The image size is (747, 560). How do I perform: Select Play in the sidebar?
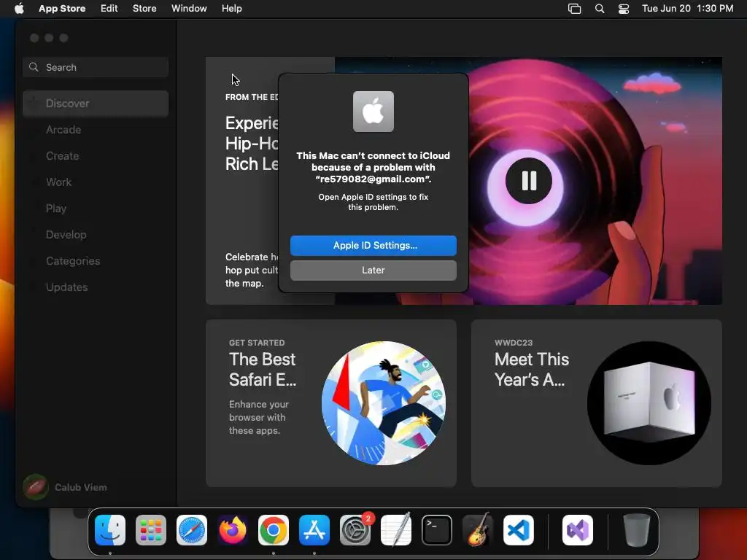click(96, 208)
